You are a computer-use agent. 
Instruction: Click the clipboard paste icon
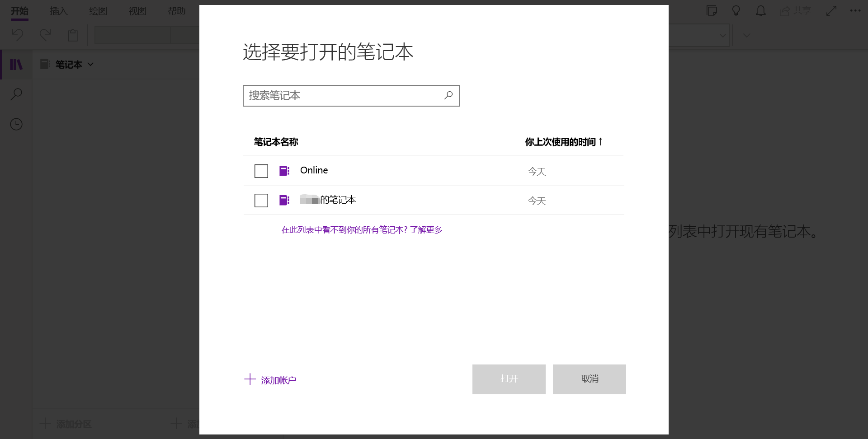tap(73, 35)
